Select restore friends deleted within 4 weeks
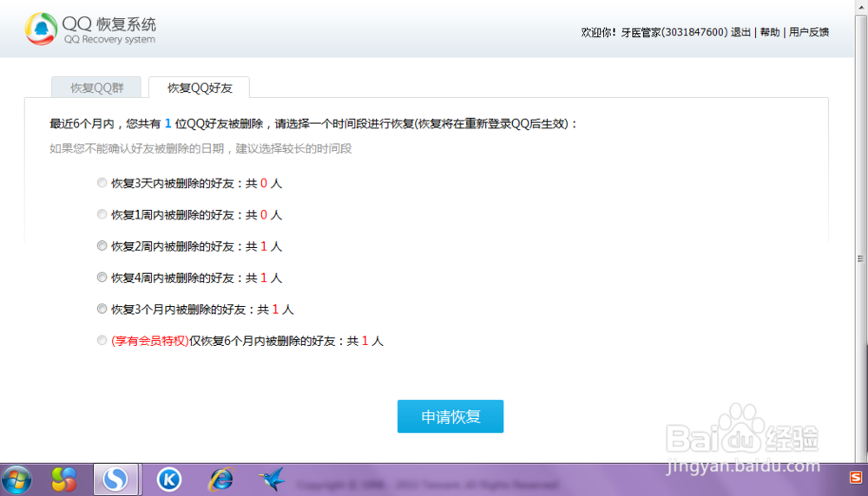This screenshot has width=868, height=496. [x=102, y=277]
